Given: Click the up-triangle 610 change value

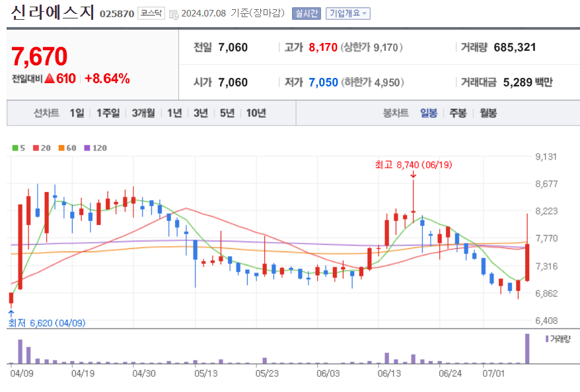Looking at the screenshot, I should [x=60, y=79].
